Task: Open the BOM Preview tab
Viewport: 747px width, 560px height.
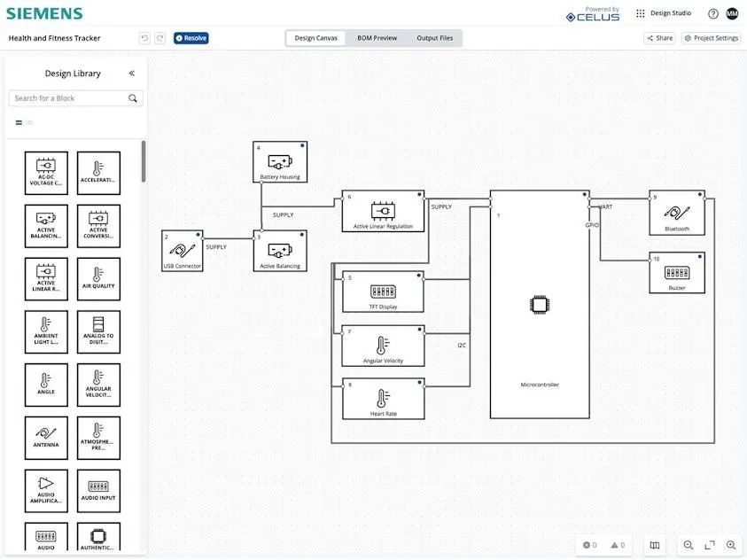Action: pyautogui.click(x=377, y=38)
